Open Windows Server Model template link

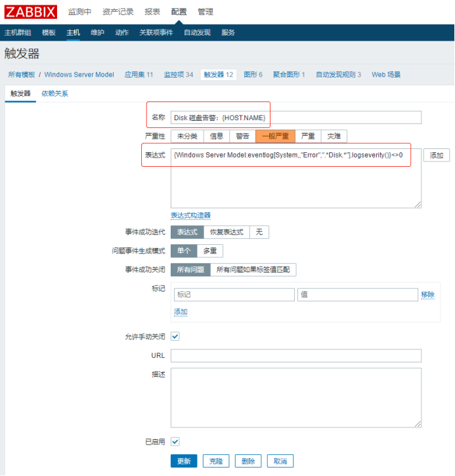[79, 75]
